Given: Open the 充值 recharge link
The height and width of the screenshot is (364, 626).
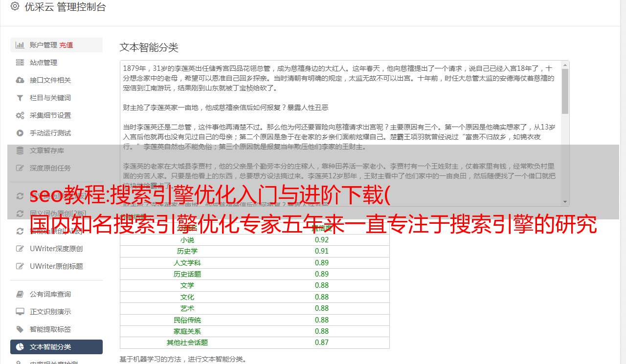Looking at the screenshot, I should (x=66, y=45).
